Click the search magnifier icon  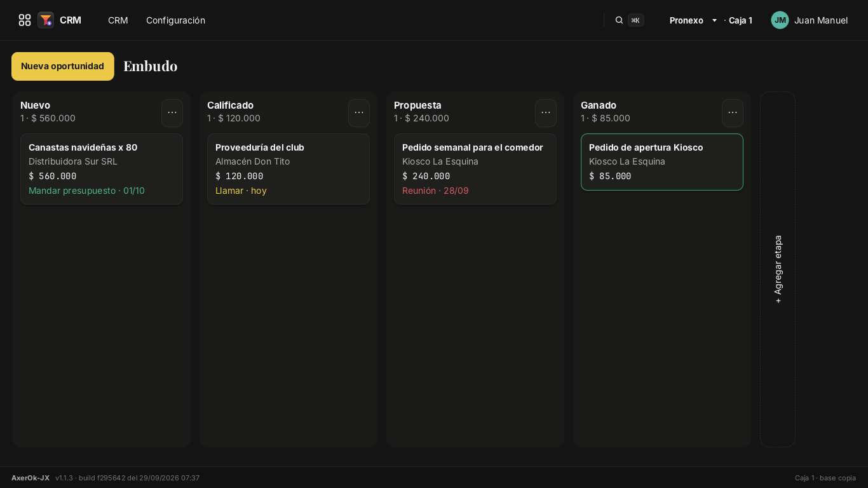pos(619,20)
